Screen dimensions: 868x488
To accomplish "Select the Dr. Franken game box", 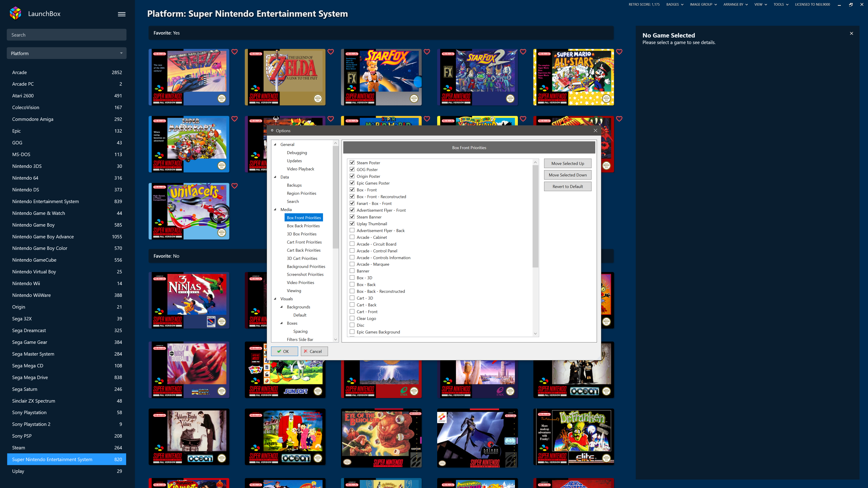I will tap(573, 437).
